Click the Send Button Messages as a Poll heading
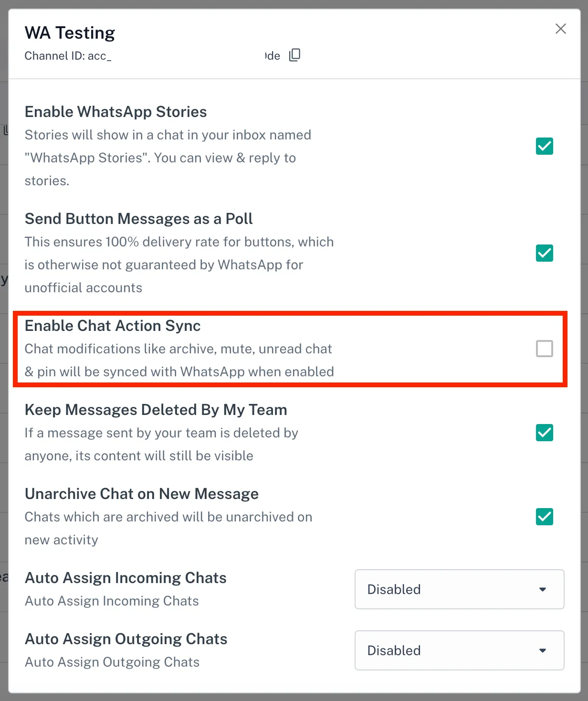588x701 pixels. tap(138, 219)
